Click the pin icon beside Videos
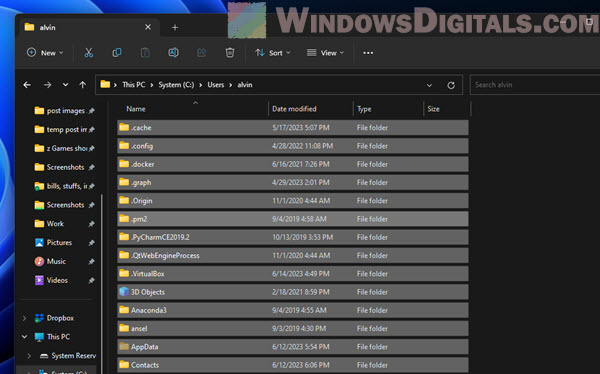Viewport: 600px width, 374px height. point(91,281)
